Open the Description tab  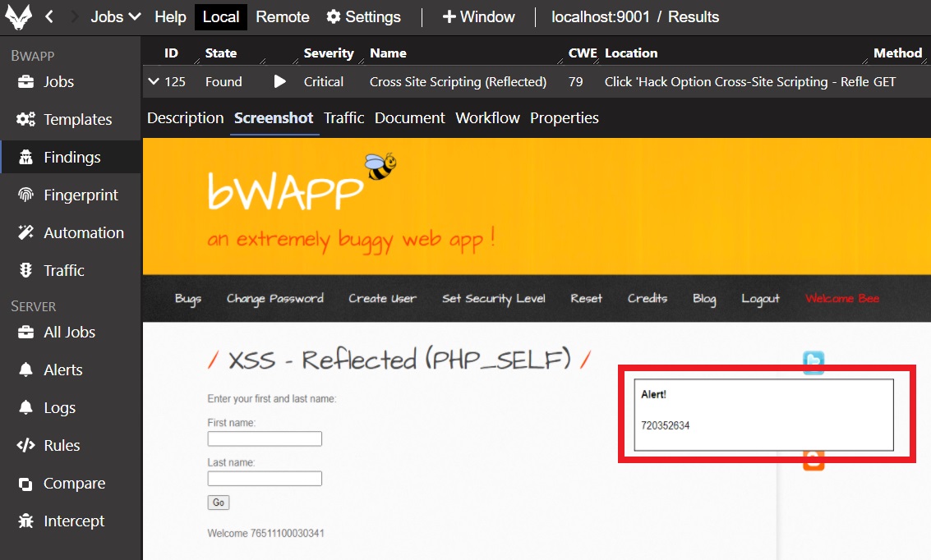(x=185, y=118)
